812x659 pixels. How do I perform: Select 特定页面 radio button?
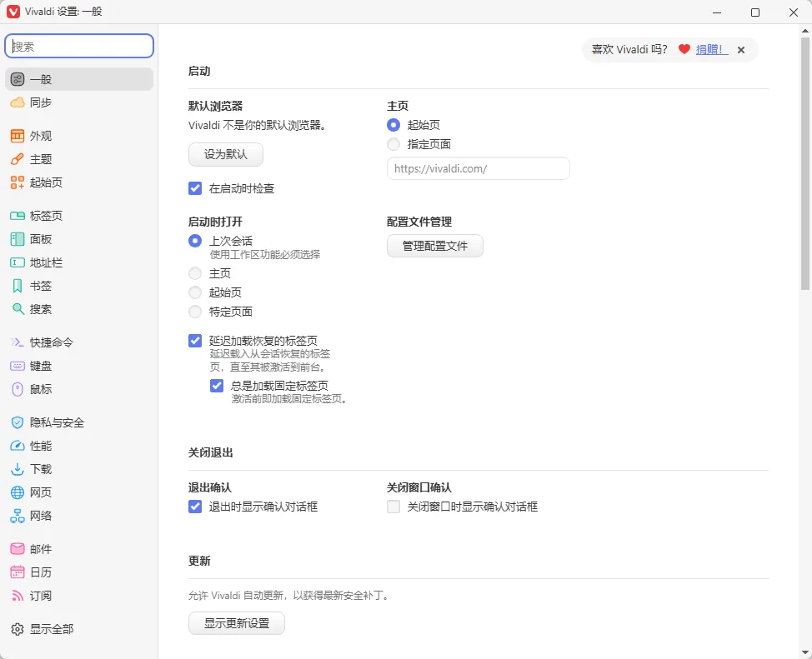(x=195, y=312)
